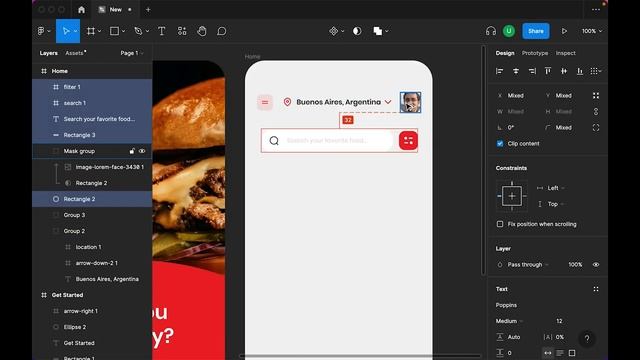The width and height of the screenshot is (640, 360).
Task: Click Align left icon
Action: click(x=499, y=71)
